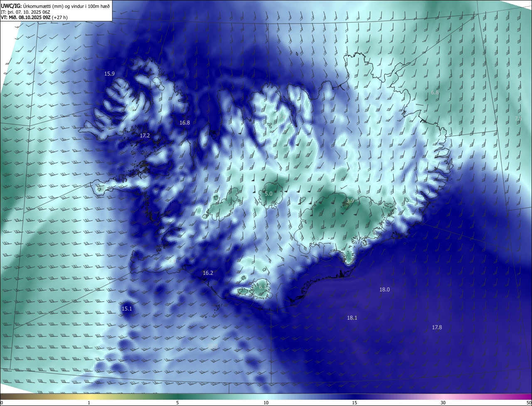Click the 16.8 value label on the map
Viewport: 532px width, 406px height.
coord(185,122)
